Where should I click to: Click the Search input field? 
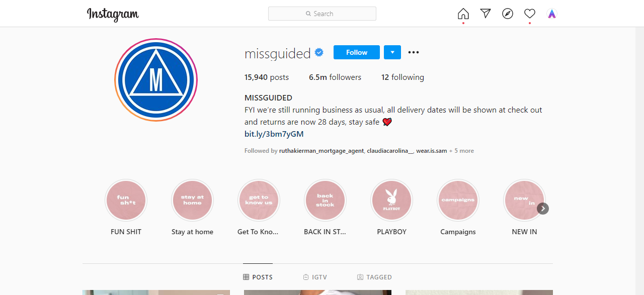322,14
